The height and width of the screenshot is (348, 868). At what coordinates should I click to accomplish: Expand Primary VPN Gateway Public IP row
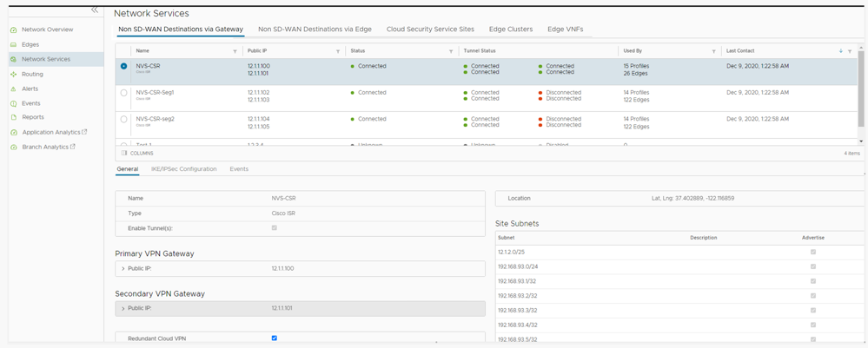(x=123, y=269)
